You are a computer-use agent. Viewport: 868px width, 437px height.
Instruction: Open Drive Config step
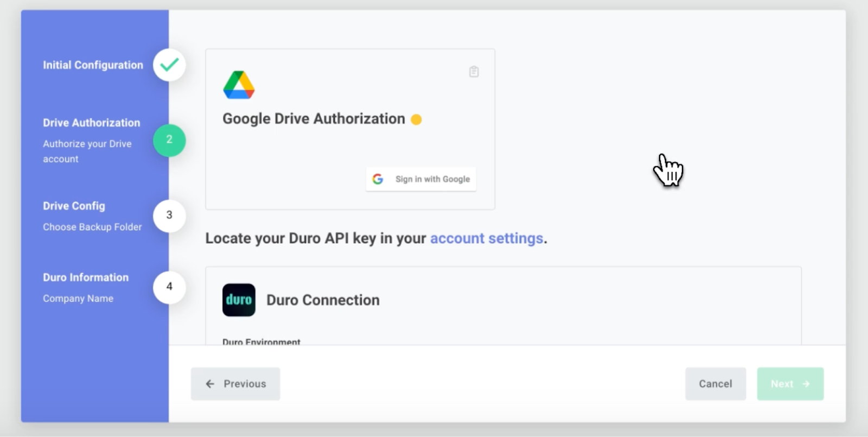[x=74, y=206]
